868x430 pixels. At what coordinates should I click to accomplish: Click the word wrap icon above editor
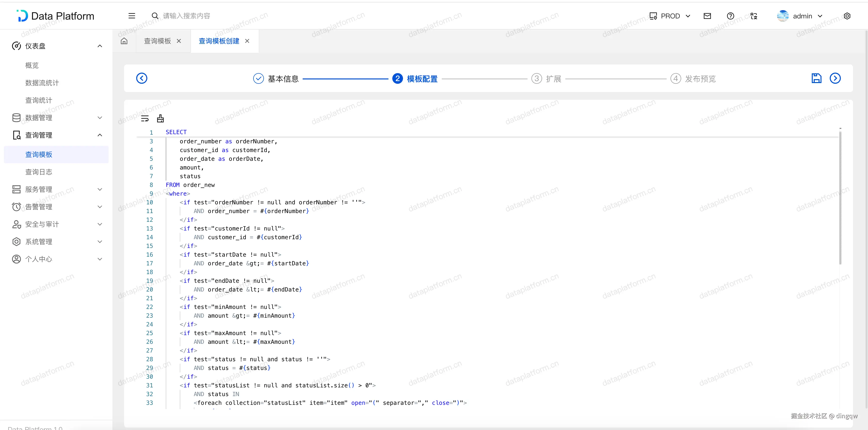pos(145,119)
